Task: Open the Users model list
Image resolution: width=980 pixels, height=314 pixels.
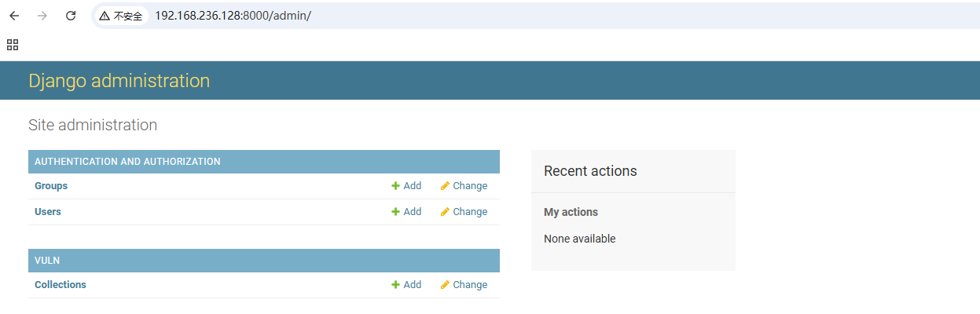Action: [48, 212]
